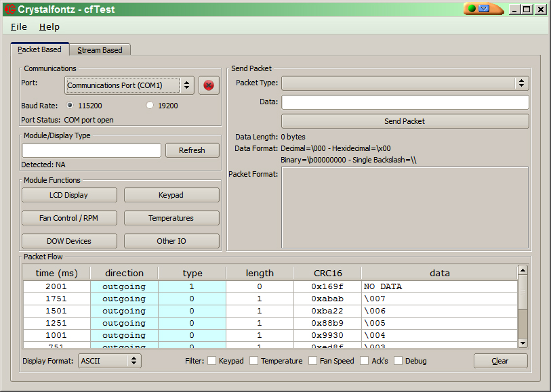551x392 pixels.
Task: Open the LCD Display module function
Action: [x=69, y=195]
